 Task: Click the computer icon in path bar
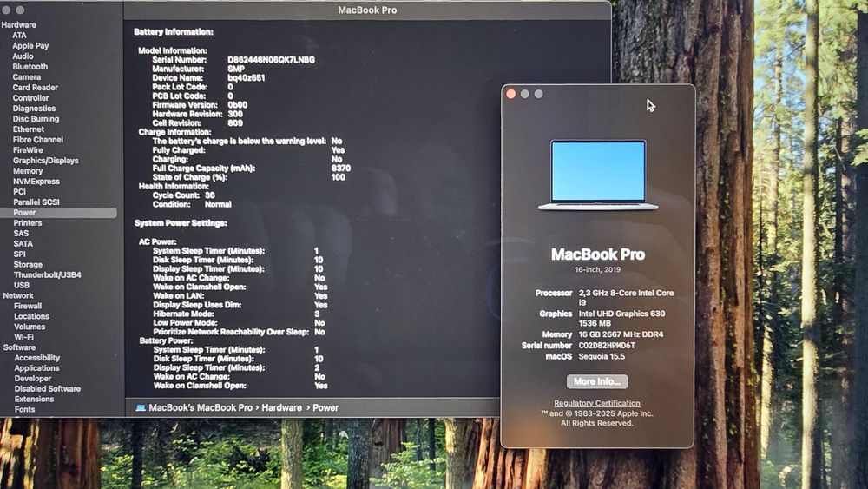point(141,407)
